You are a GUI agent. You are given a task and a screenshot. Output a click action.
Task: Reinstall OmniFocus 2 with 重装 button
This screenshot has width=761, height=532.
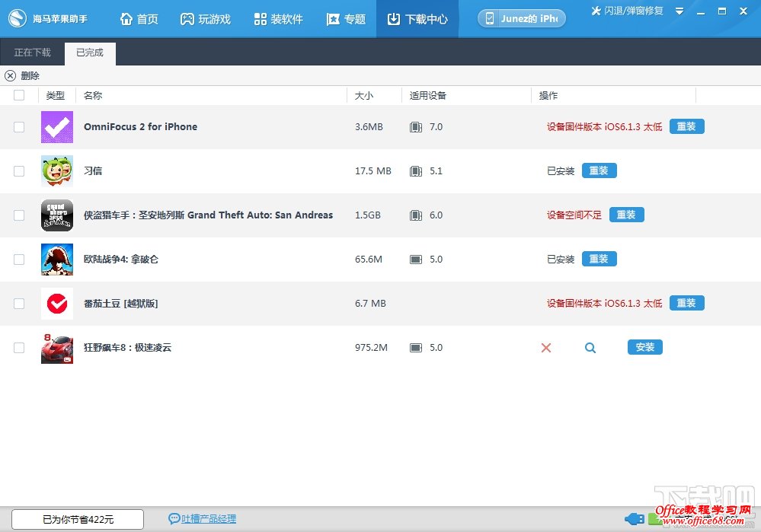click(687, 126)
